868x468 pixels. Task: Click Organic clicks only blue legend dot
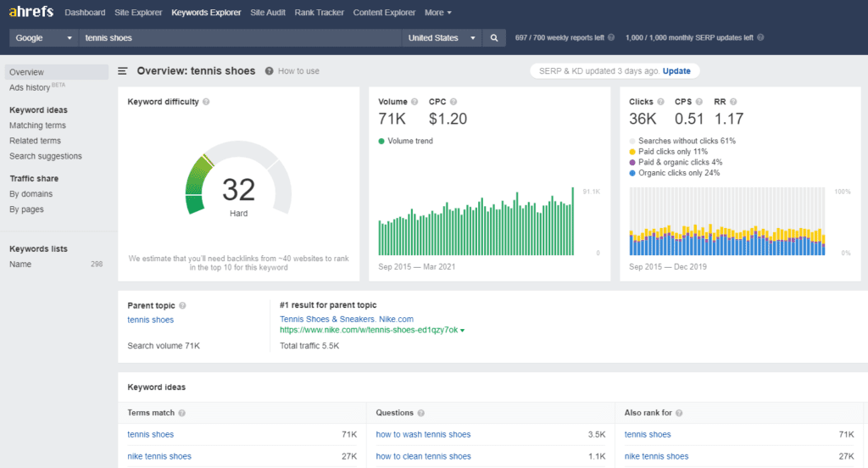pyautogui.click(x=632, y=173)
